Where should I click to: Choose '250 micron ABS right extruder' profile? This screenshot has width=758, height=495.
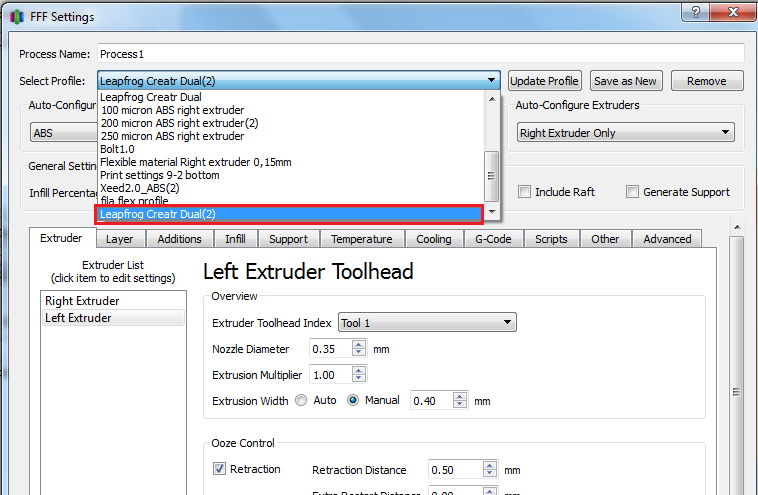[x=291, y=136]
